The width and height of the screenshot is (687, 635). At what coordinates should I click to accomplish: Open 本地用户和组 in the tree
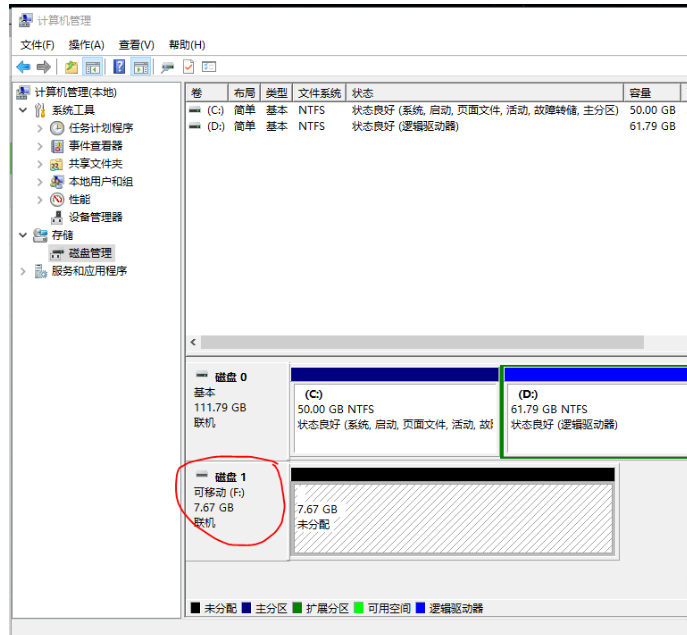pyautogui.click(x=100, y=181)
